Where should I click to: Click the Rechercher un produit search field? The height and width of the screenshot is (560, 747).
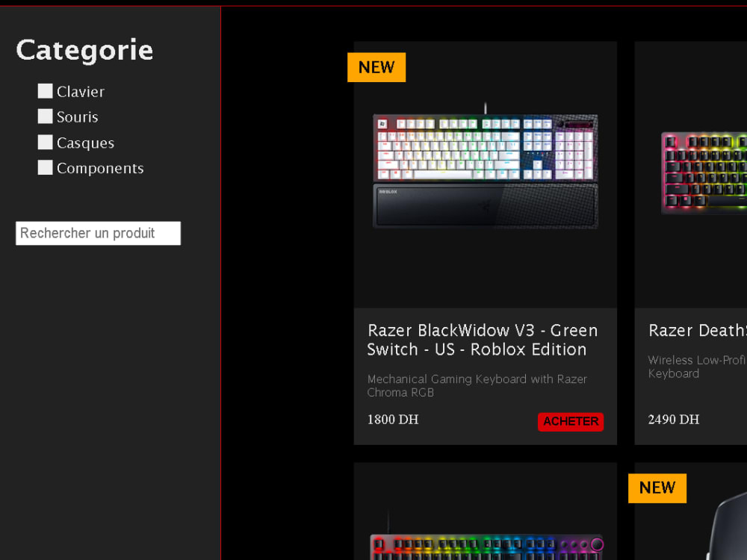pos(98,233)
